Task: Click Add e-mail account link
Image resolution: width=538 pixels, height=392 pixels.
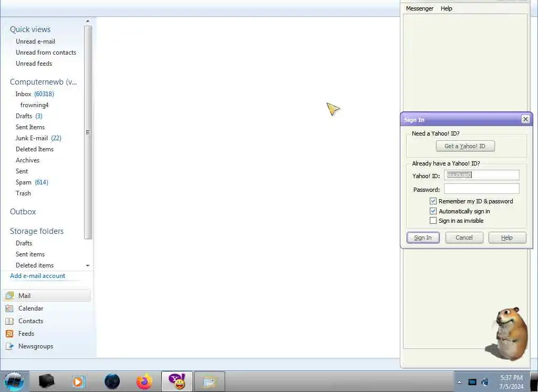Action: tap(37, 276)
